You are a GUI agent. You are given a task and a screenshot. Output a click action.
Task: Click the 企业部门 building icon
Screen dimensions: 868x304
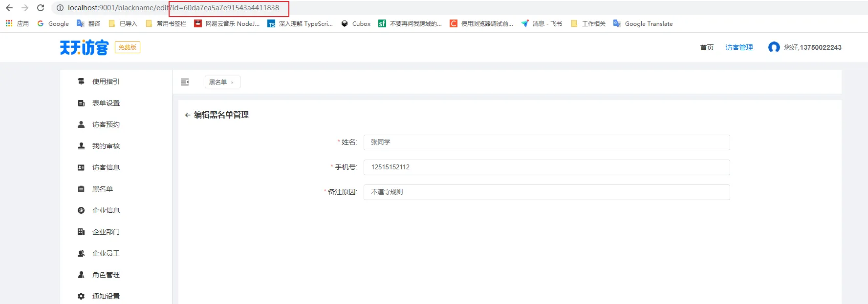point(81,232)
